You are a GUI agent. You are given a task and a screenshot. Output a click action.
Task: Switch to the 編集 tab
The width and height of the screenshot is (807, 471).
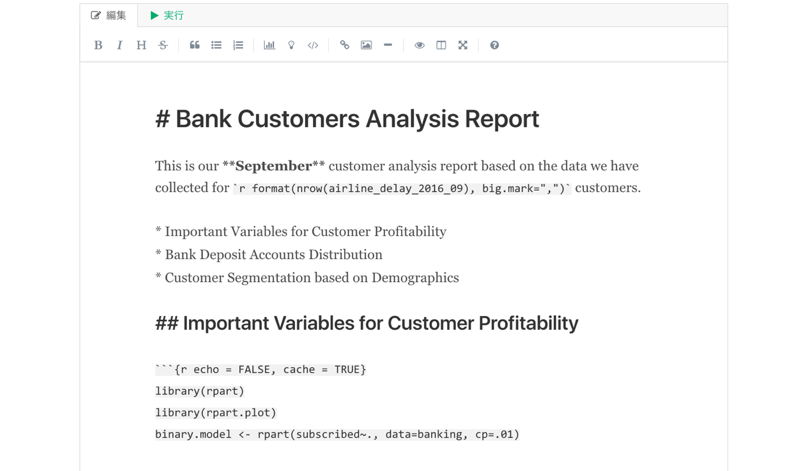point(109,15)
